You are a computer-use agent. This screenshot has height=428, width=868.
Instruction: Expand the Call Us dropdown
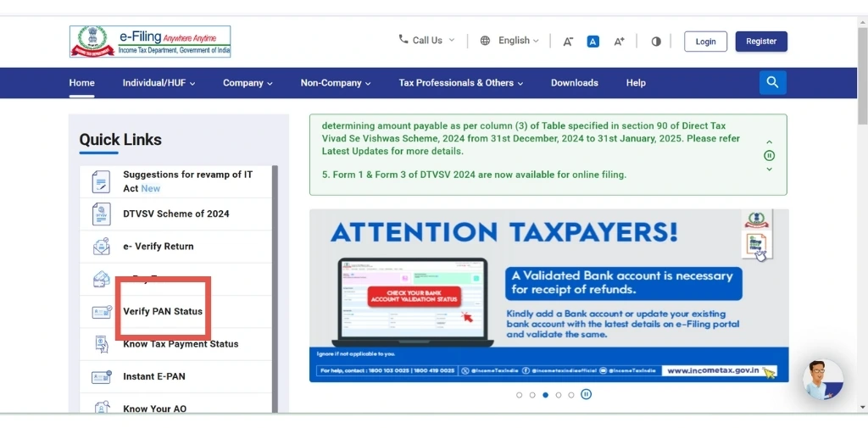click(x=427, y=40)
